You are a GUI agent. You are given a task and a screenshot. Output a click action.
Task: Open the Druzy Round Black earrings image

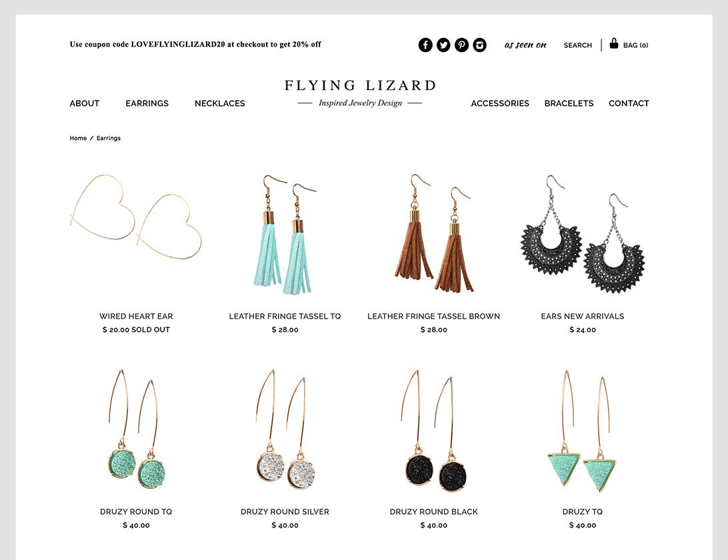[x=433, y=431]
